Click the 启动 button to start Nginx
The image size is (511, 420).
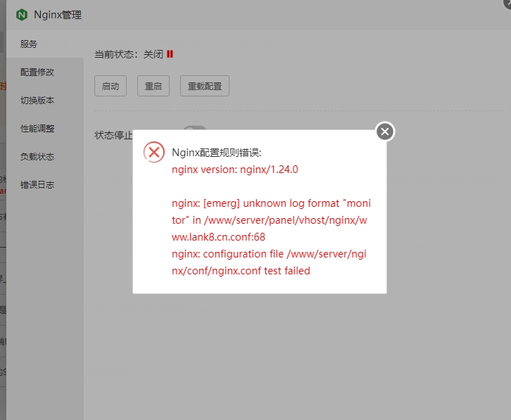point(111,86)
